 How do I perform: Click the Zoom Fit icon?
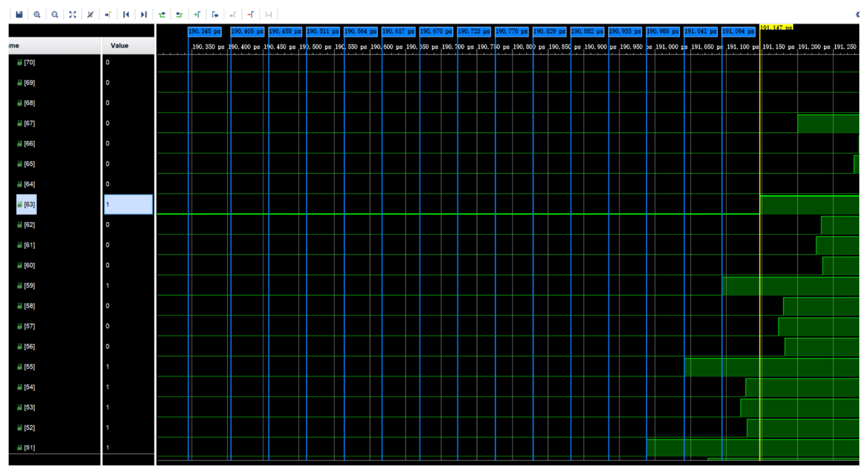tap(72, 15)
